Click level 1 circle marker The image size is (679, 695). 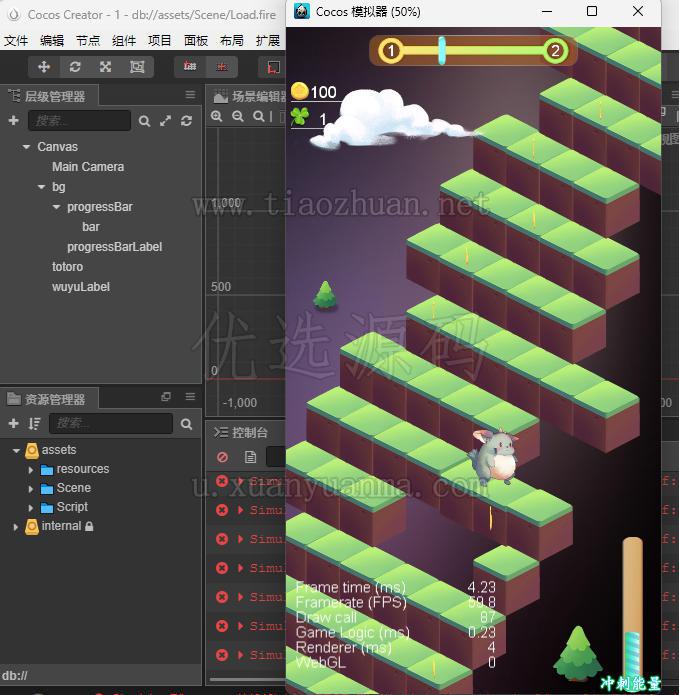tap(391, 51)
